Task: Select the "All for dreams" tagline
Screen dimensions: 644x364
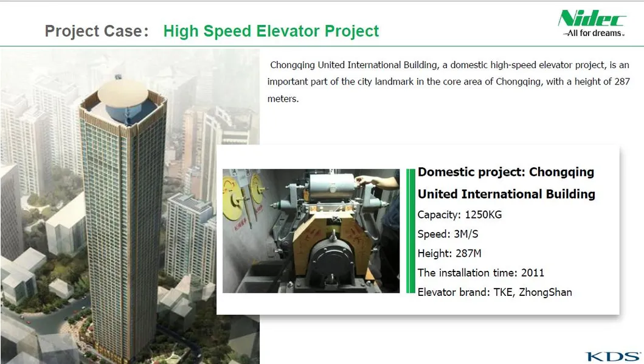Action: pyautogui.click(x=593, y=33)
